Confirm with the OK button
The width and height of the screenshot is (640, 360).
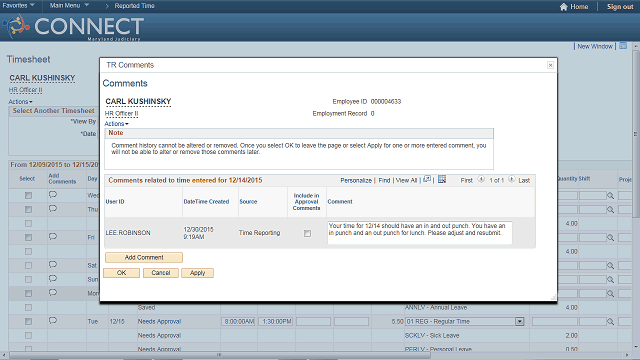121,273
